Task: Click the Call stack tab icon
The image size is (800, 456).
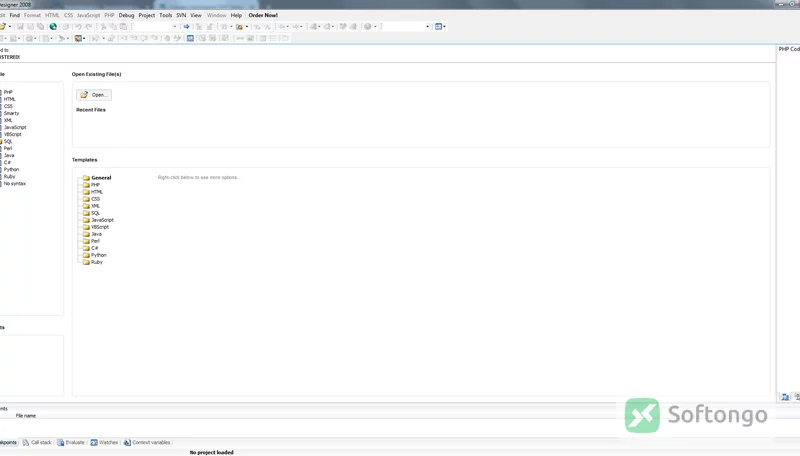Action: (x=26, y=442)
